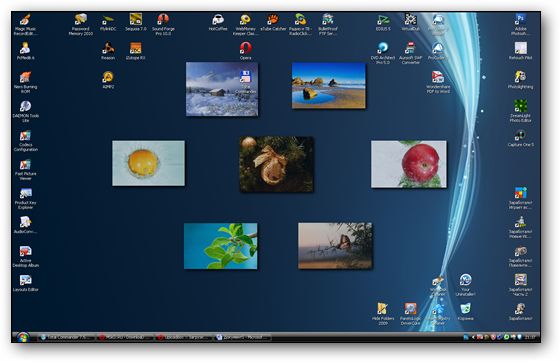Open the Start menu orb
The image size is (560, 362).
[x=23, y=337]
